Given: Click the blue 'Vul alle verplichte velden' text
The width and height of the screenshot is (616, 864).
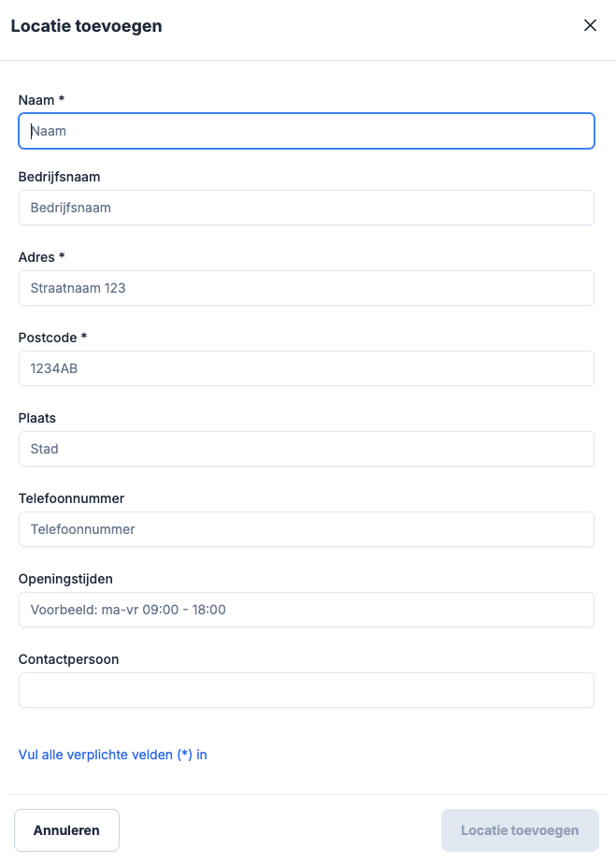Looking at the screenshot, I should click(113, 755).
